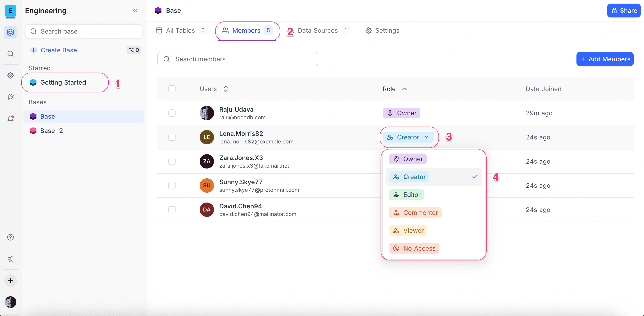Switch to the Data Sources tab
The width and height of the screenshot is (644, 316).
(x=318, y=30)
